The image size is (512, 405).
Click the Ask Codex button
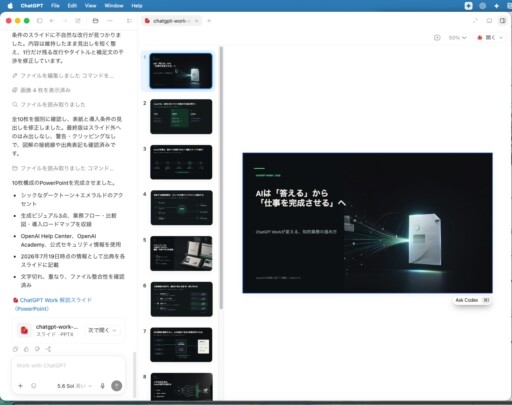(x=472, y=300)
